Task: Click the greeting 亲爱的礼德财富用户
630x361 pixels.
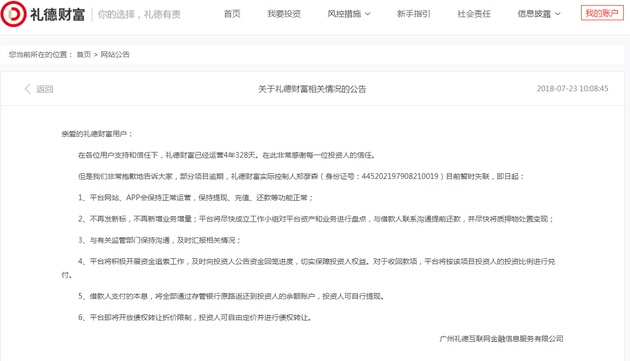Action: click(x=97, y=134)
